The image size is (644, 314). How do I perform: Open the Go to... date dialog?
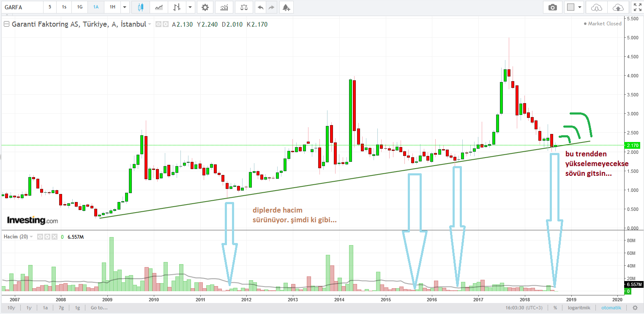tap(99, 308)
